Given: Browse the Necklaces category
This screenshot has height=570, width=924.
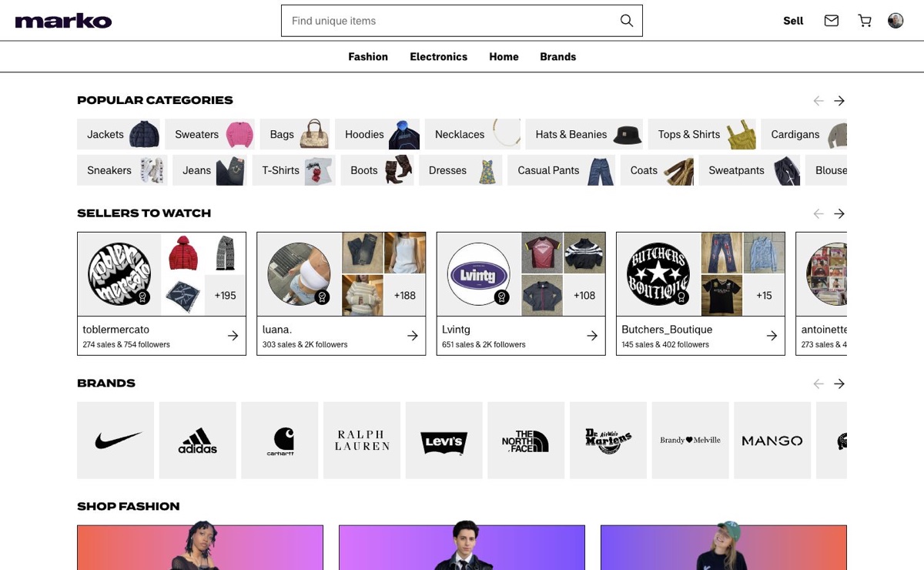Looking at the screenshot, I should pyautogui.click(x=473, y=134).
